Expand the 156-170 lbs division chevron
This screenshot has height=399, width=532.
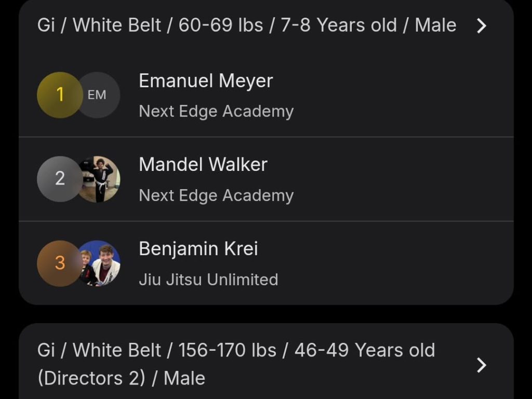pyautogui.click(x=482, y=365)
